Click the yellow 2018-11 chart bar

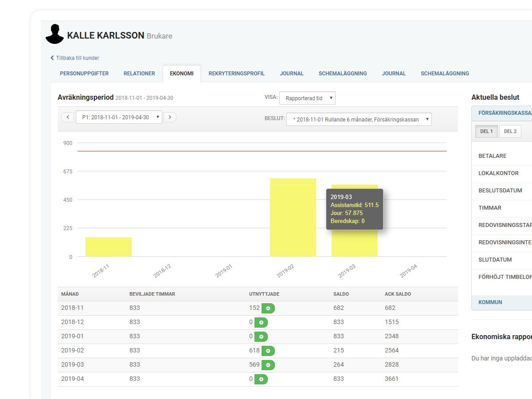(x=108, y=247)
